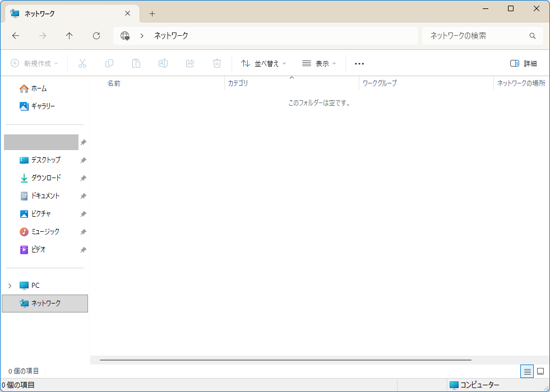
Task: Click the Back navigation arrow
Action: 16,36
